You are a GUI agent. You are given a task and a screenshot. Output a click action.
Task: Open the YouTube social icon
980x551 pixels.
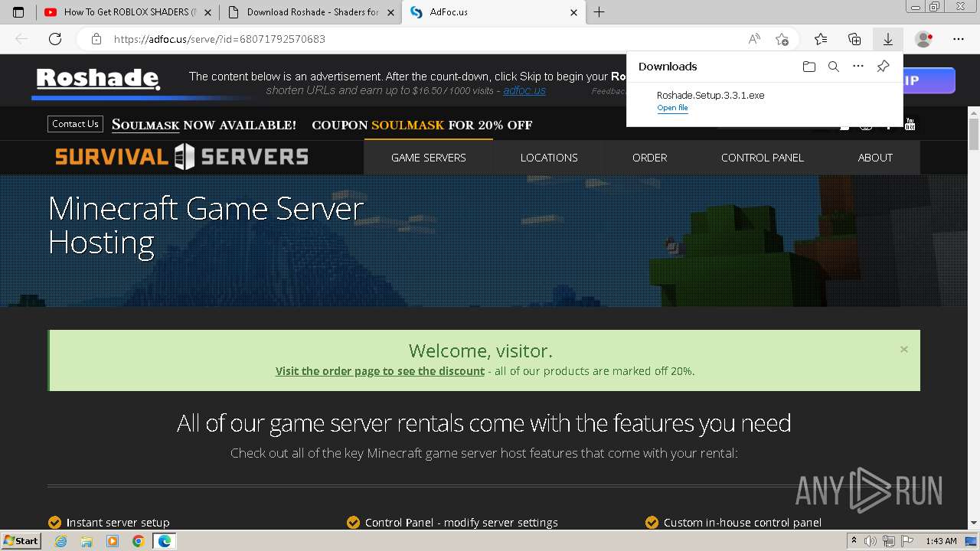910,126
